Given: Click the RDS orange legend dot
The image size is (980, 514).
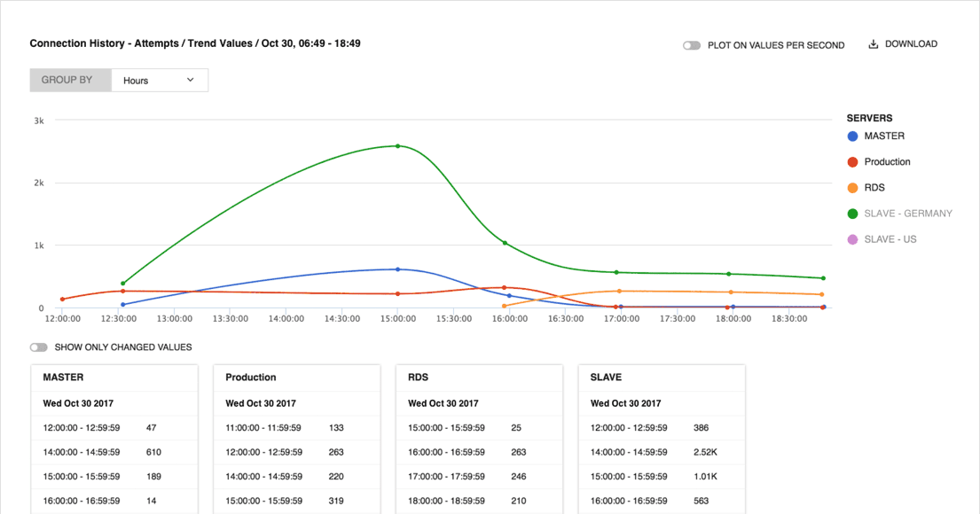Looking at the screenshot, I should (852, 188).
